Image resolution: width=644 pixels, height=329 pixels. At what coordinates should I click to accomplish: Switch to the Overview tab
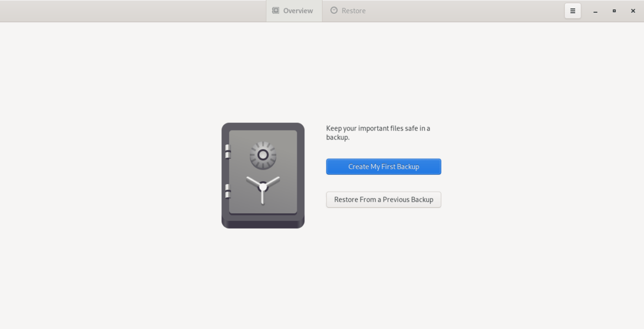click(x=294, y=11)
